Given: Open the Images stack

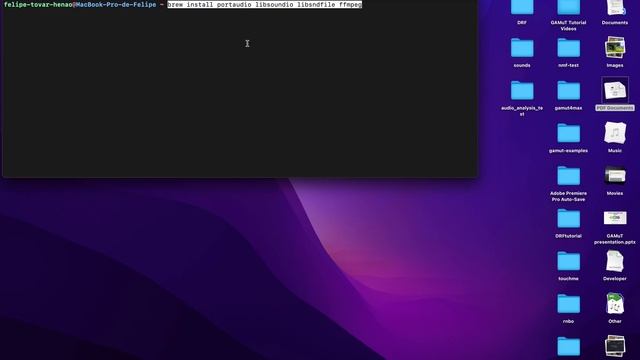Looking at the screenshot, I should 615,47.
